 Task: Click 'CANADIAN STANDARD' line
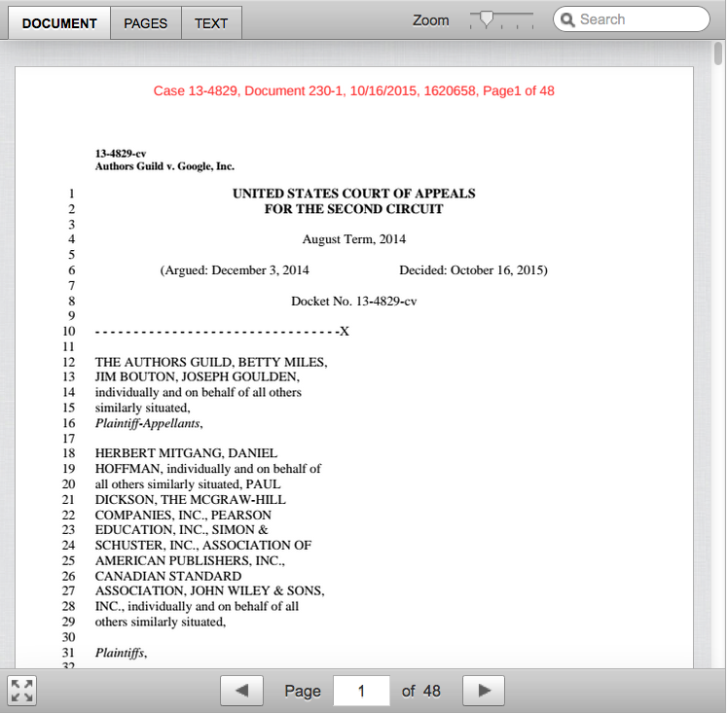click(168, 576)
